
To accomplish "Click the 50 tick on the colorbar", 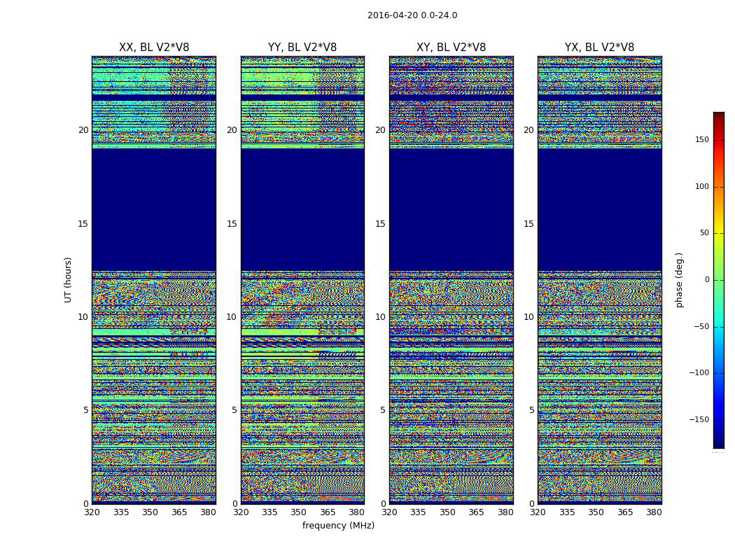I will tap(704, 233).
